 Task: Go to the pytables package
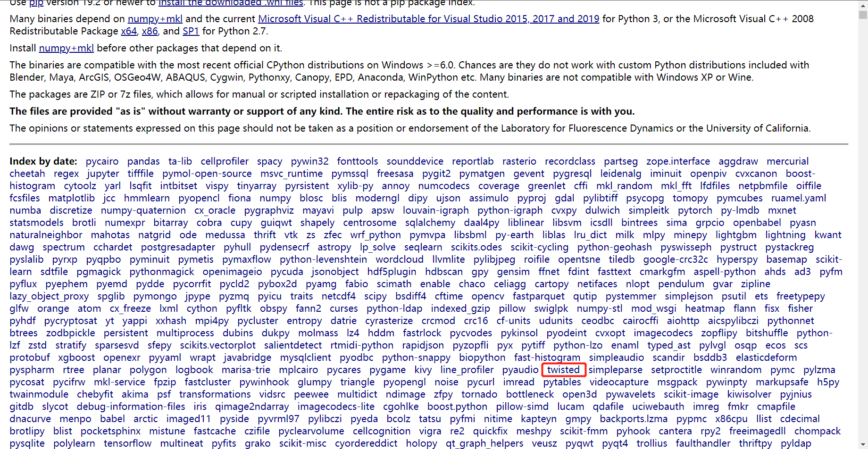pos(562,382)
